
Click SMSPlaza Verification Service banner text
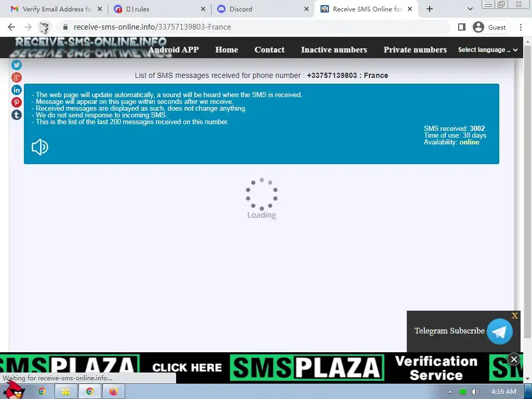click(x=436, y=368)
